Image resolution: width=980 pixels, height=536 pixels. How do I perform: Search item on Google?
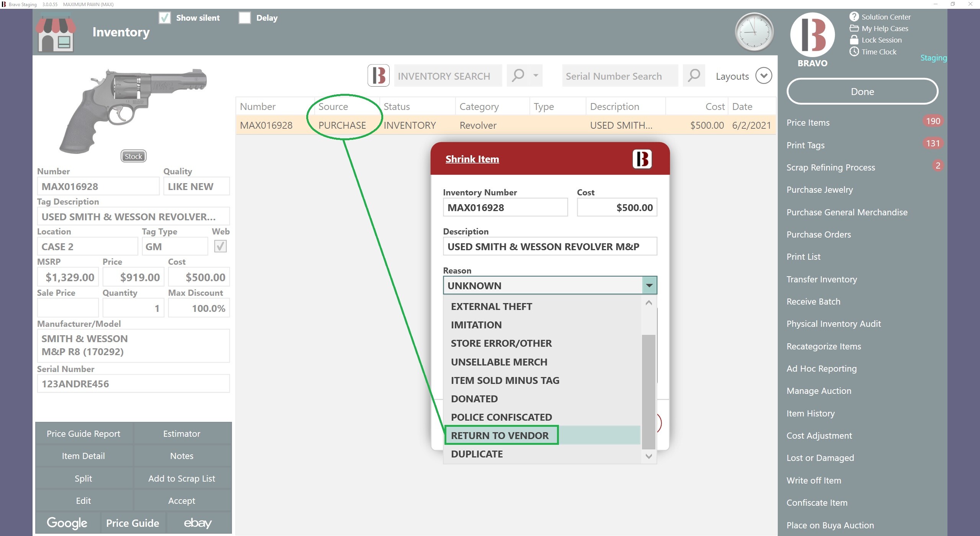67,523
